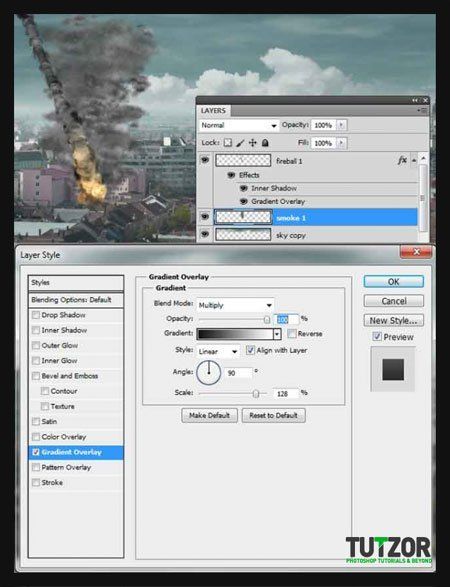Viewport: 450px width, 587px height.
Task: Click the lock image pixels brush icon
Action: point(240,143)
